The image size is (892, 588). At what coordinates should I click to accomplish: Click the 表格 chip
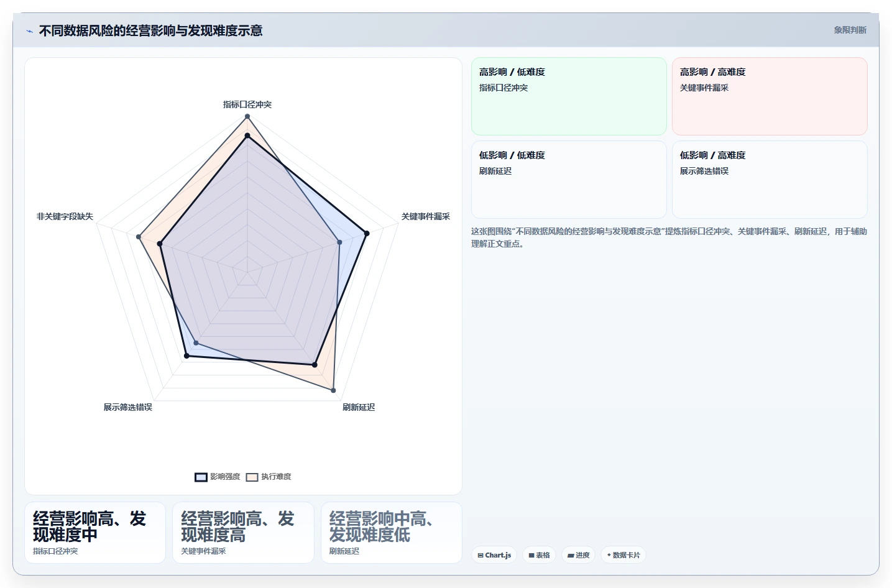pos(539,555)
